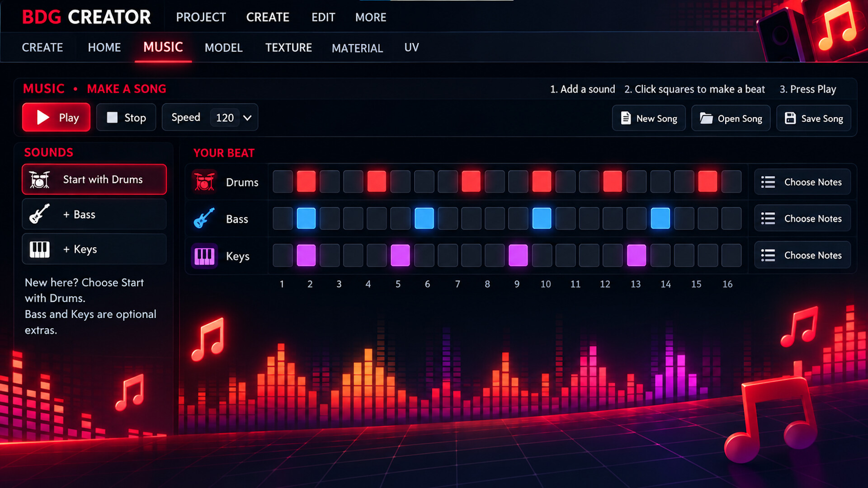Open the PROJECT menu
868x488 pixels.
tap(201, 17)
